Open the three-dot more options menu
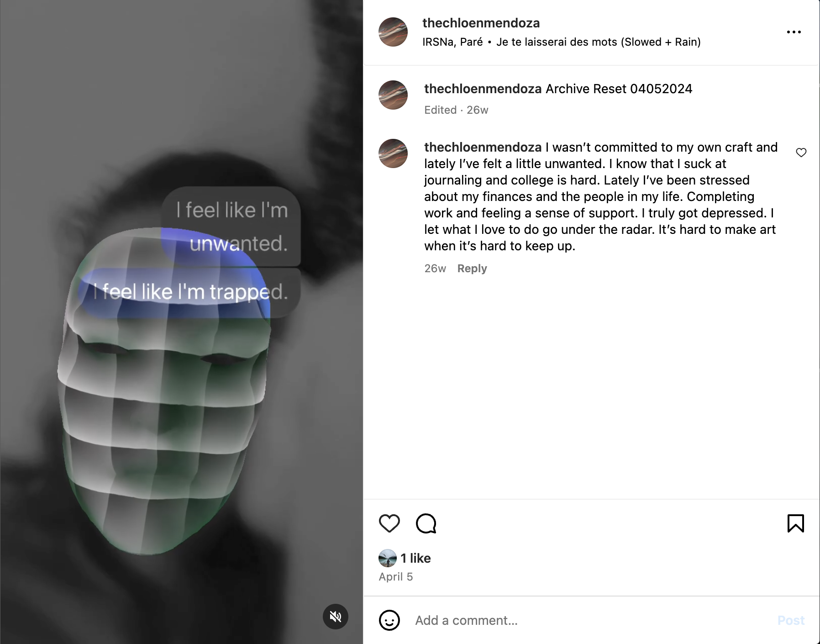Viewport: 820px width, 644px height. (794, 32)
